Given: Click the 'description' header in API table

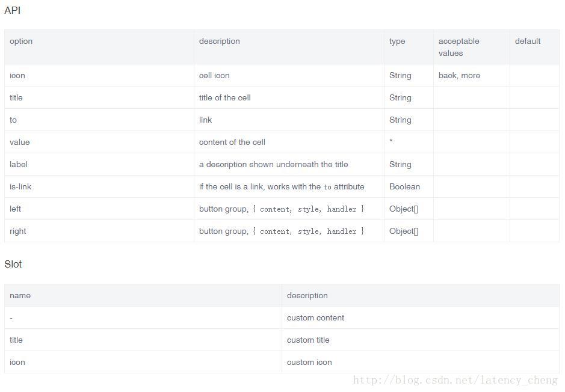Looking at the screenshot, I should tap(219, 41).
